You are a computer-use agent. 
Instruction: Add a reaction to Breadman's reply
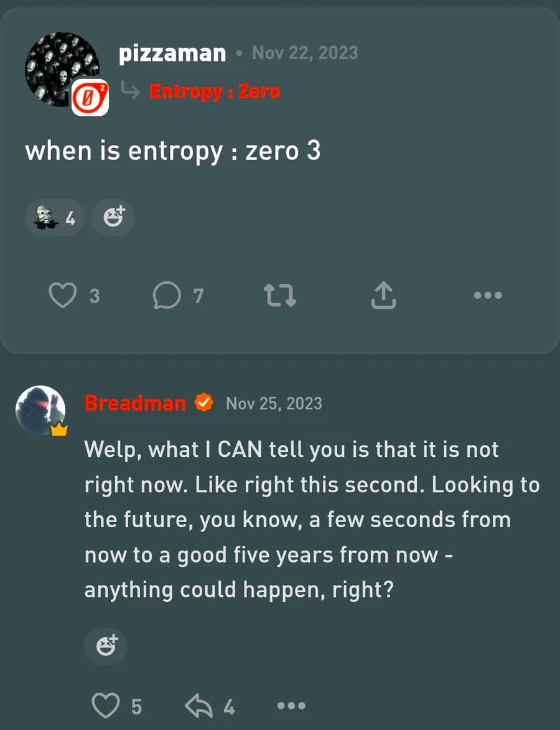pos(106,647)
